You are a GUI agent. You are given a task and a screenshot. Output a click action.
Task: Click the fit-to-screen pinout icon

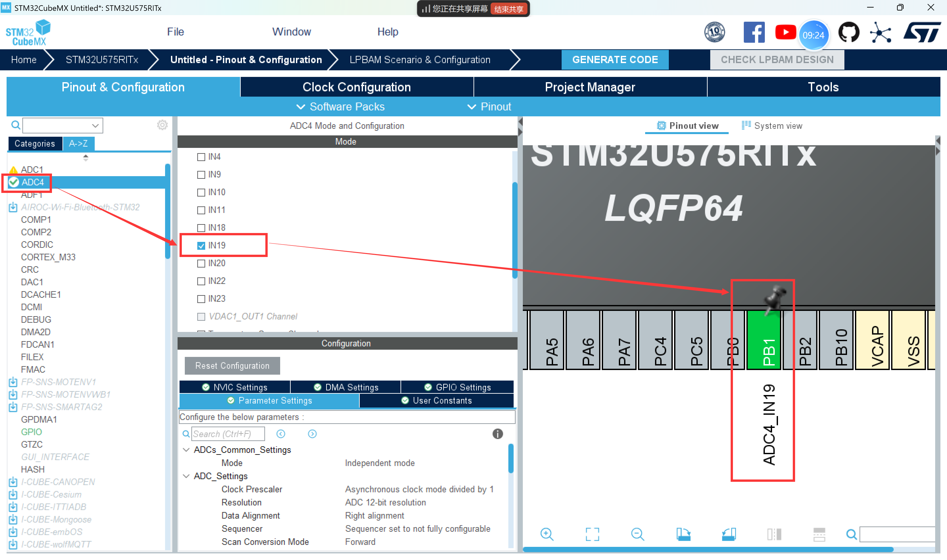point(592,534)
